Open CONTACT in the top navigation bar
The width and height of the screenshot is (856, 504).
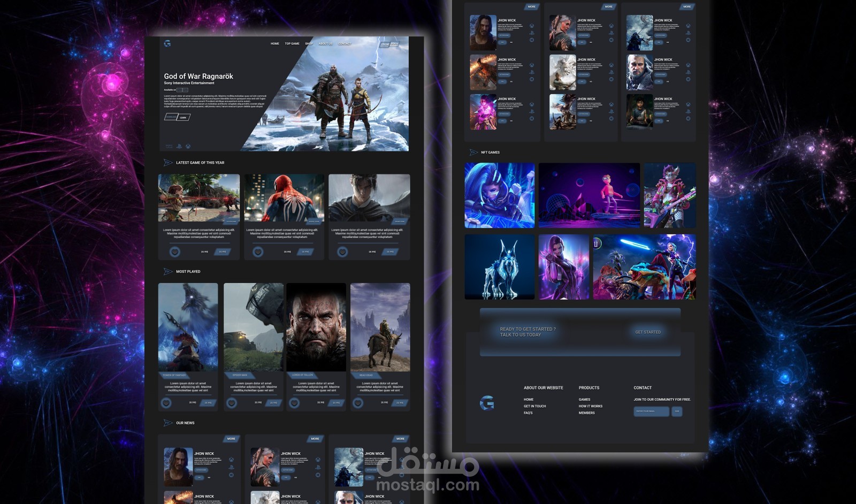coord(345,44)
